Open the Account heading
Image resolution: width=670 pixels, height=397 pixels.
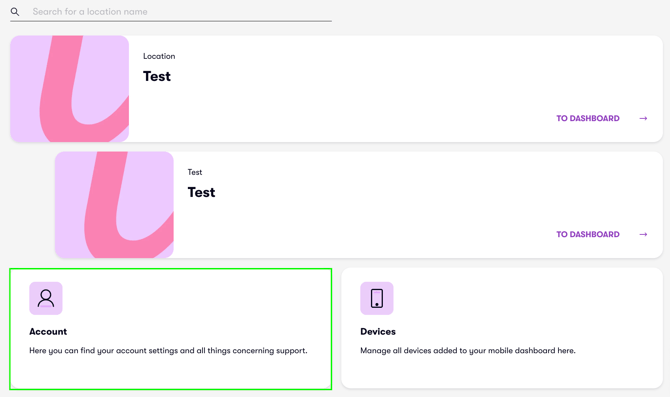coord(48,332)
